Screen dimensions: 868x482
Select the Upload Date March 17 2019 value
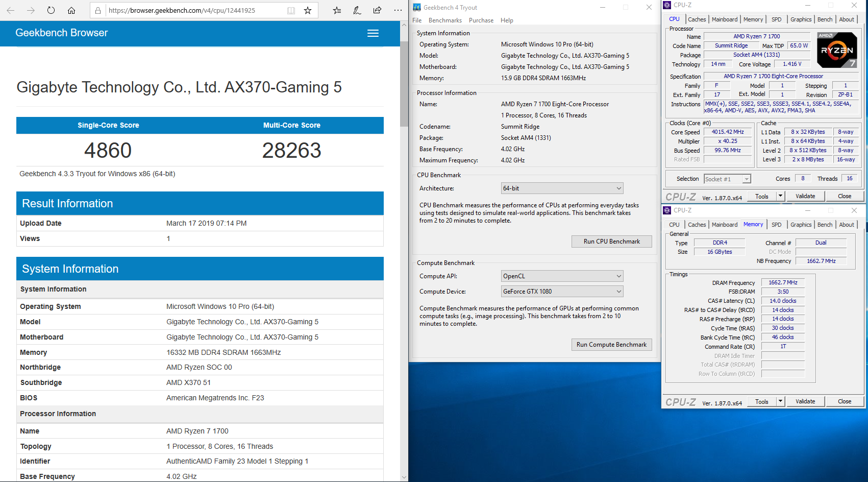point(207,223)
